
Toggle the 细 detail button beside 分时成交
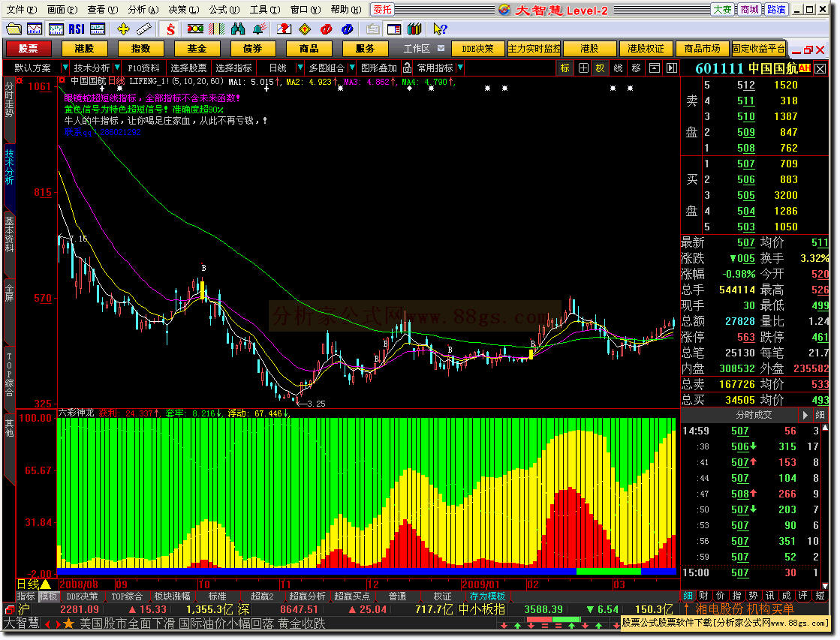tap(820, 415)
